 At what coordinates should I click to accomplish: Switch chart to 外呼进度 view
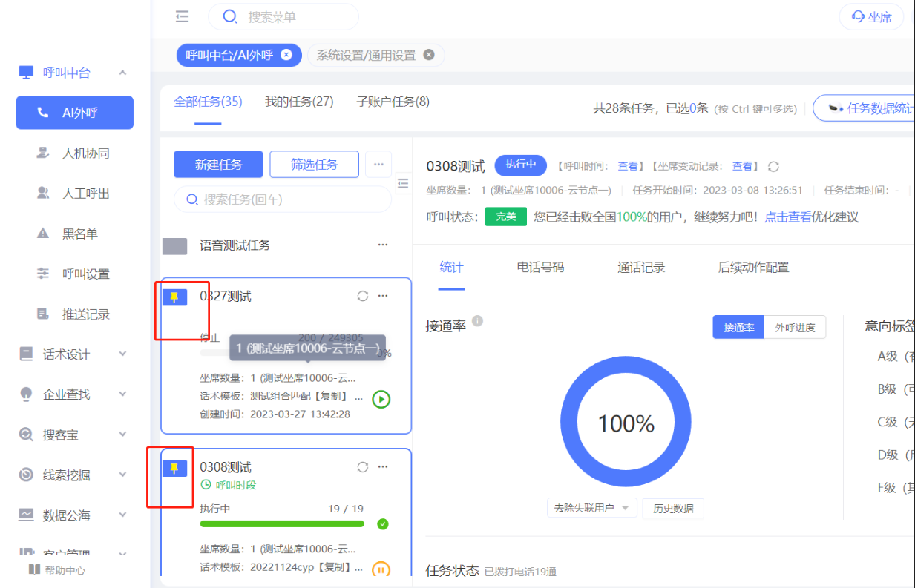795,327
